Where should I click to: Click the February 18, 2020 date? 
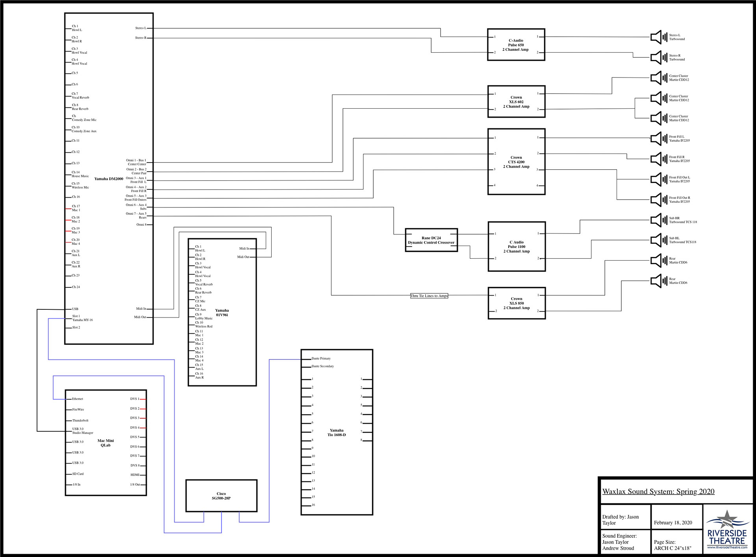pyautogui.click(x=673, y=523)
